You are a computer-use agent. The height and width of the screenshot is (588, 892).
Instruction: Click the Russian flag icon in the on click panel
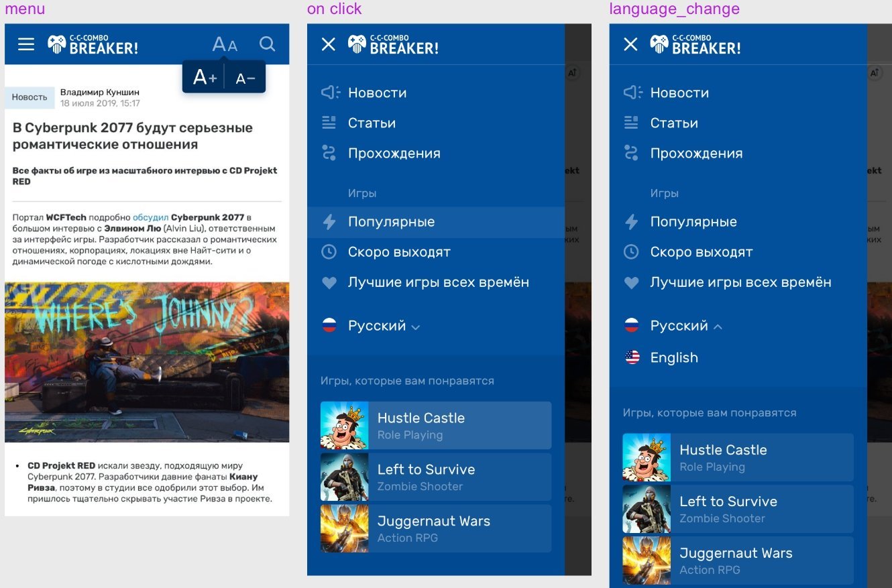pos(329,326)
